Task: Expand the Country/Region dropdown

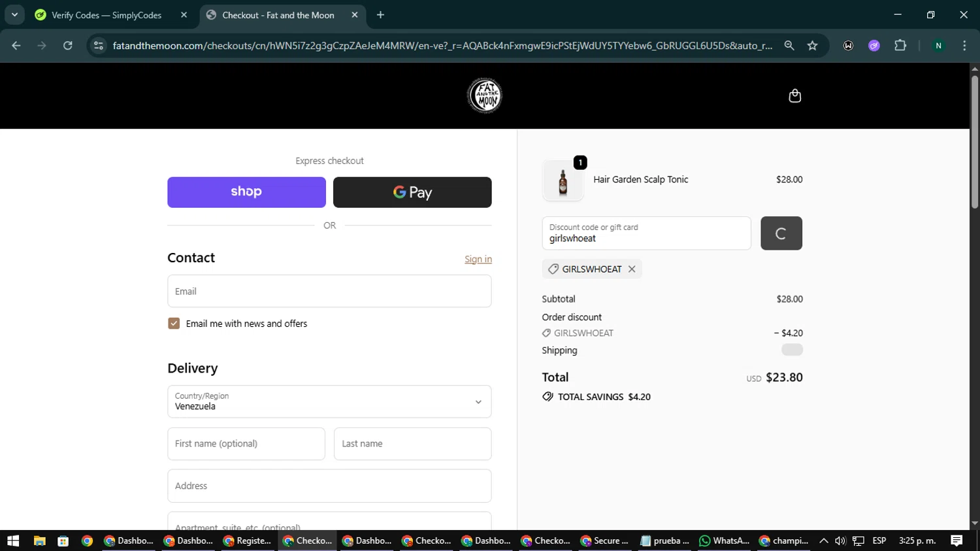Action: click(x=329, y=401)
